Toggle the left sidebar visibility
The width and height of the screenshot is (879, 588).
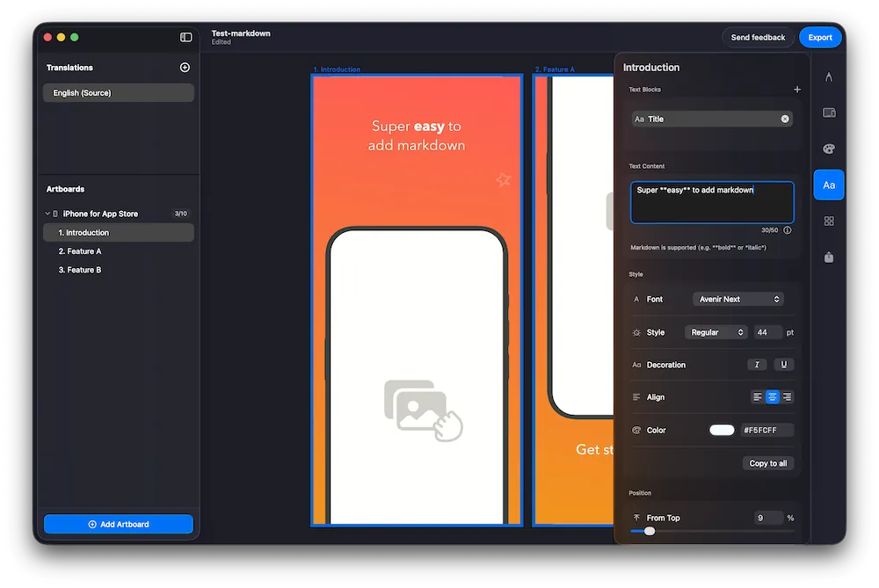[x=185, y=37]
